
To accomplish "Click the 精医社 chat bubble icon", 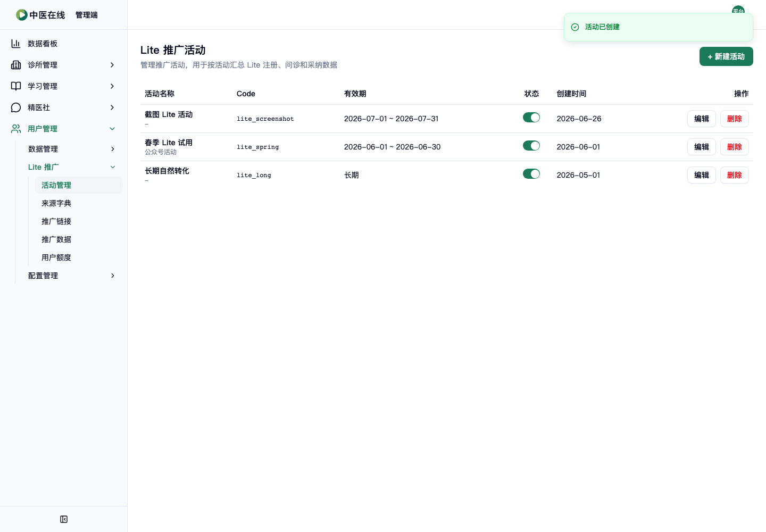I will coord(16,107).
